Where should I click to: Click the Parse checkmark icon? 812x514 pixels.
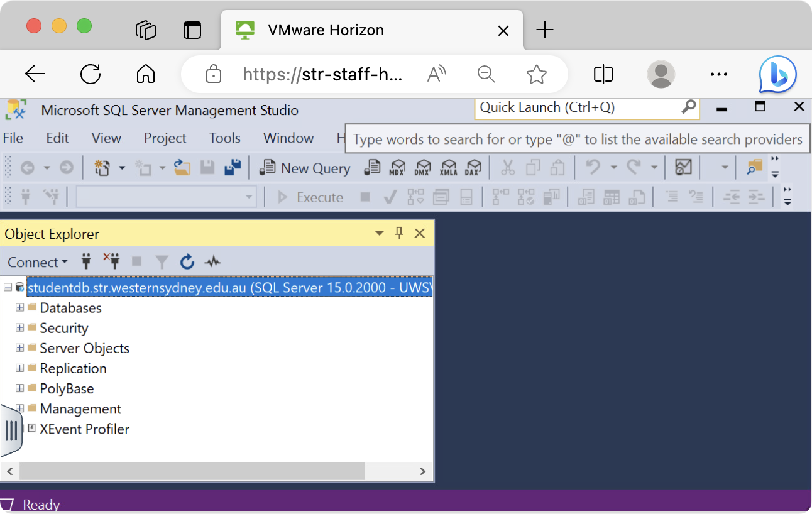390,197
